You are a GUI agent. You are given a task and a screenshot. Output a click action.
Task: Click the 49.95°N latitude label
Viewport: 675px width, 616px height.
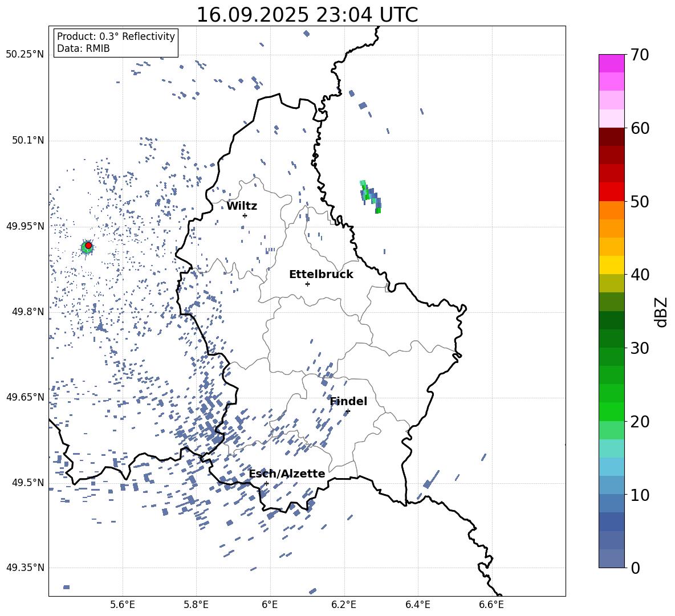[x=25, y=226]
